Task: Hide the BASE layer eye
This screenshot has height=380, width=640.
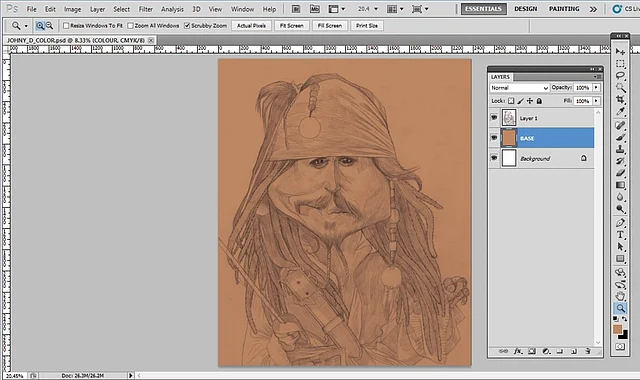Action: click(x=494, y=138)
